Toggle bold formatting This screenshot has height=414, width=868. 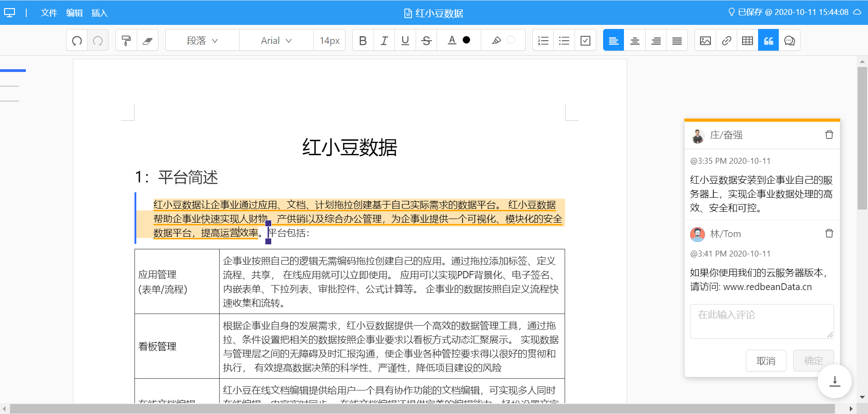(x=363, y=41)
